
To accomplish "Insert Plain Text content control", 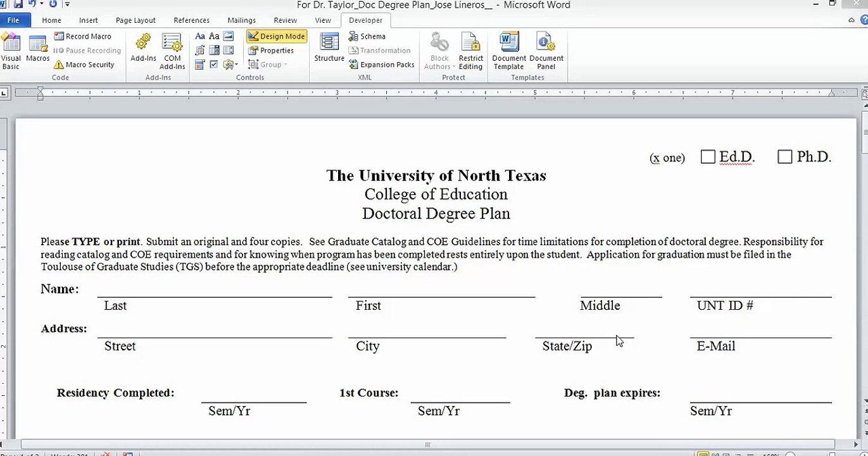I will coord(214,36).
